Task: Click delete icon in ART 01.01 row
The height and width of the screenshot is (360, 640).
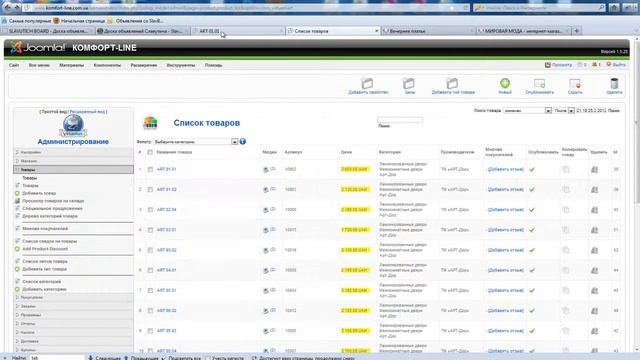Action: click(x=594, y=169)
